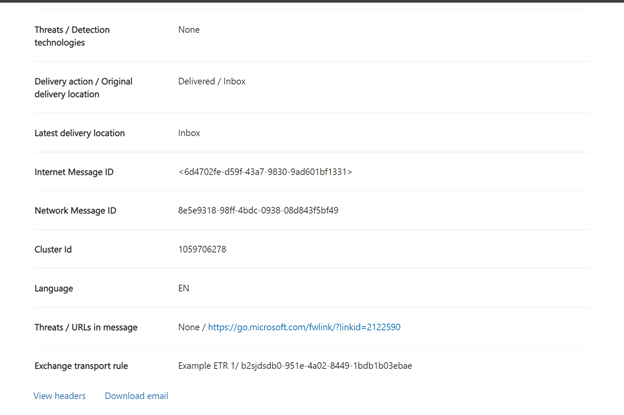The image size is (624, 415).
Task: Click the Network Message ID label
Action: (76, 210)
